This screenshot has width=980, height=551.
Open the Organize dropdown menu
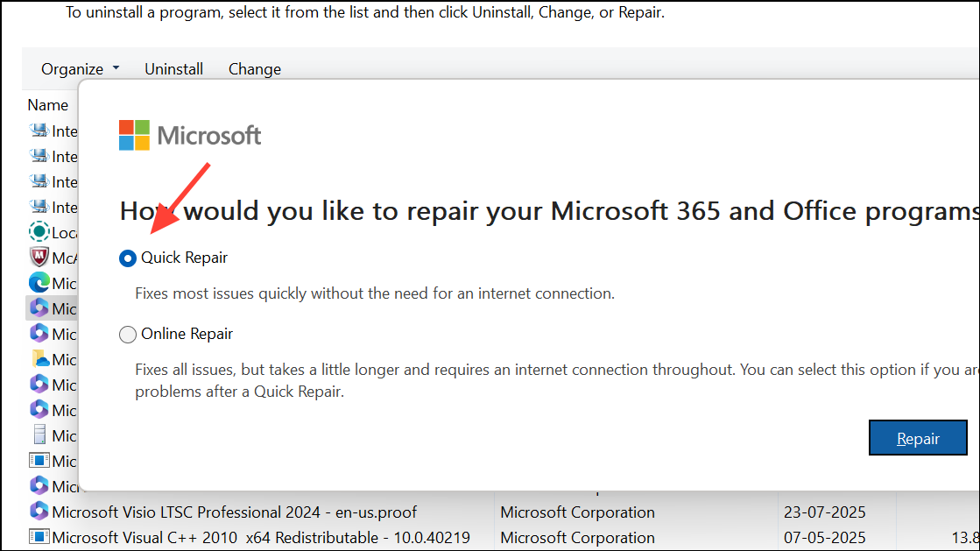point(72,69)
